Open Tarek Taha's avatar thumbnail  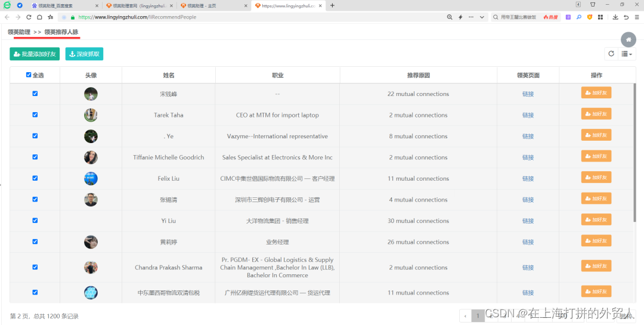[91, 115]
